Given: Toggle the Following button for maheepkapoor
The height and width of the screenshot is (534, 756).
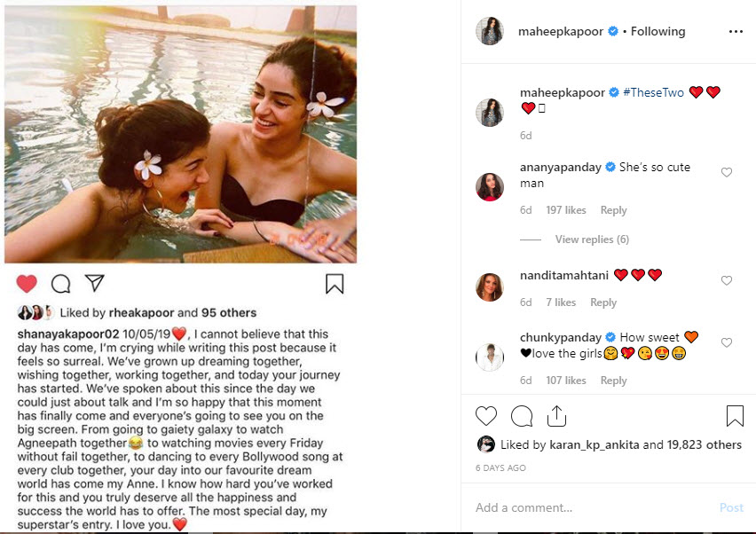Looking at the screenshot, I should (x=658, y=31).
